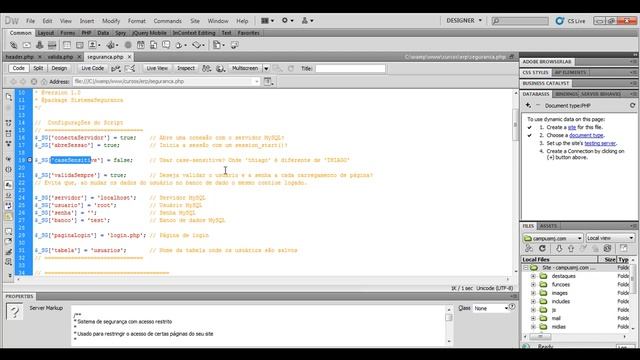Viewport: 640px width, 360px height.
Task: Open Class dropdown in Properties
Action: point(490,308)
